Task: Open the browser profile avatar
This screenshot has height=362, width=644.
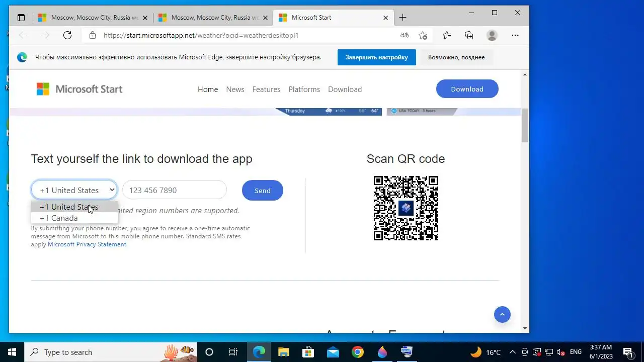Action: 492,35
